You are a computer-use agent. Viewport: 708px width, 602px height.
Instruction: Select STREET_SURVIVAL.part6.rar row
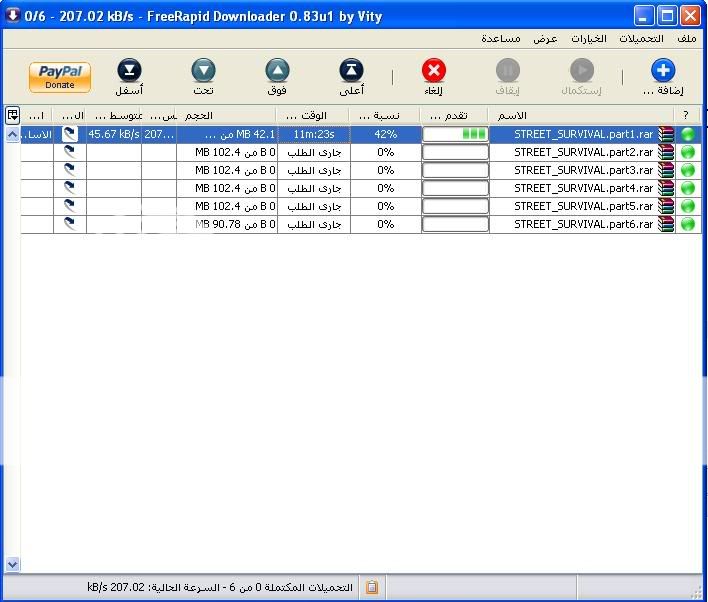(x=361, y=224)
